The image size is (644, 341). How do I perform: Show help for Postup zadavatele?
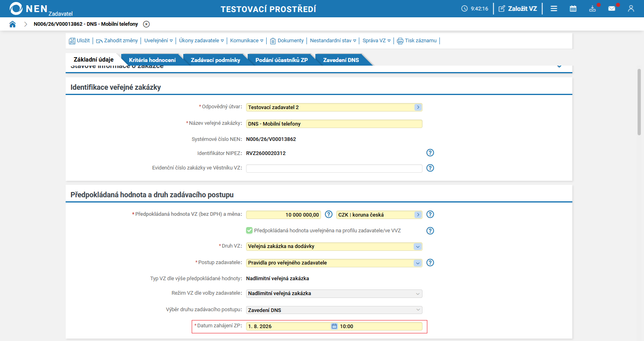tap(430, 262)
